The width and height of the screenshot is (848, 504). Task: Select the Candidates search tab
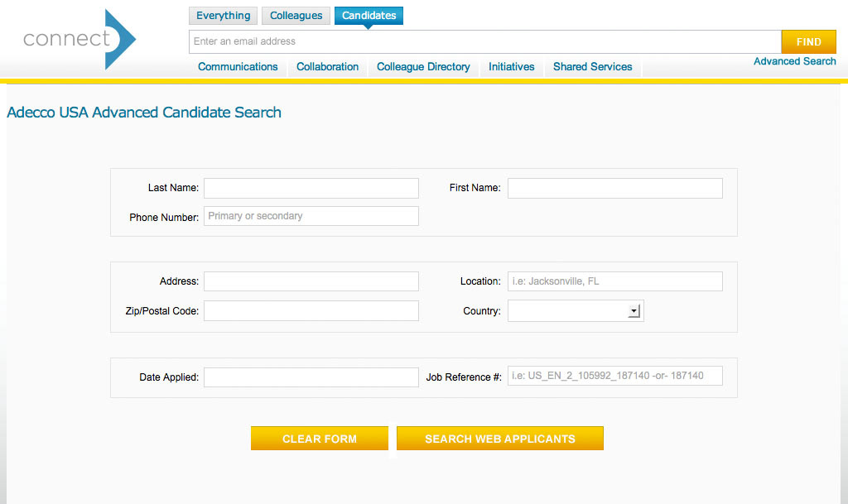(x=369, y=16)
